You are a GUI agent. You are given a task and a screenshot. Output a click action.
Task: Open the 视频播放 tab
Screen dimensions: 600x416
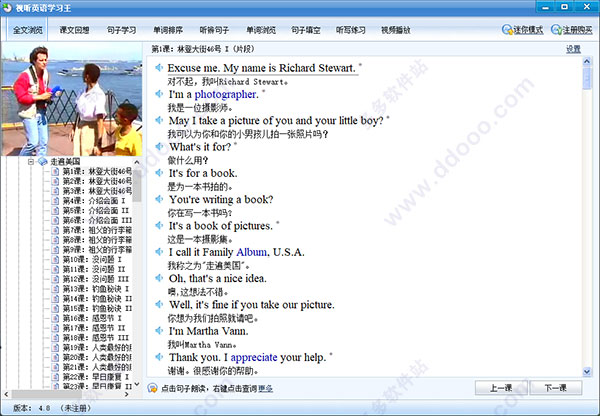396,30
